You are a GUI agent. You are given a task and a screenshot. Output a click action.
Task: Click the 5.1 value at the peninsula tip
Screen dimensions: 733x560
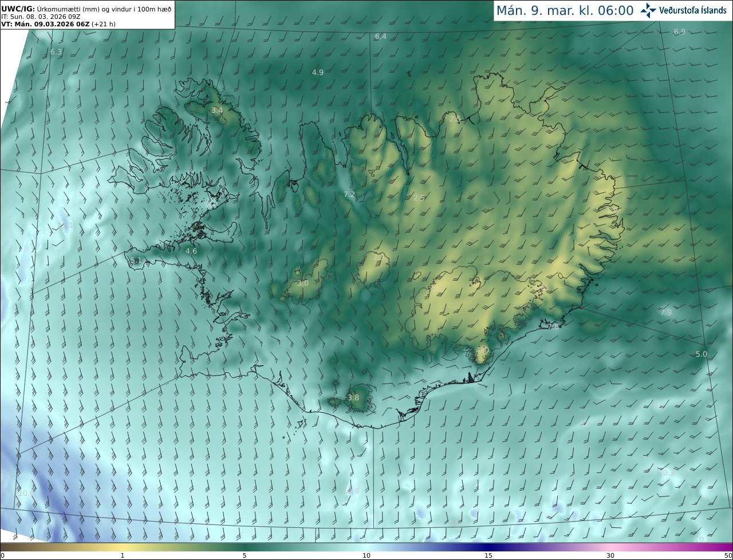click(136, 261)
